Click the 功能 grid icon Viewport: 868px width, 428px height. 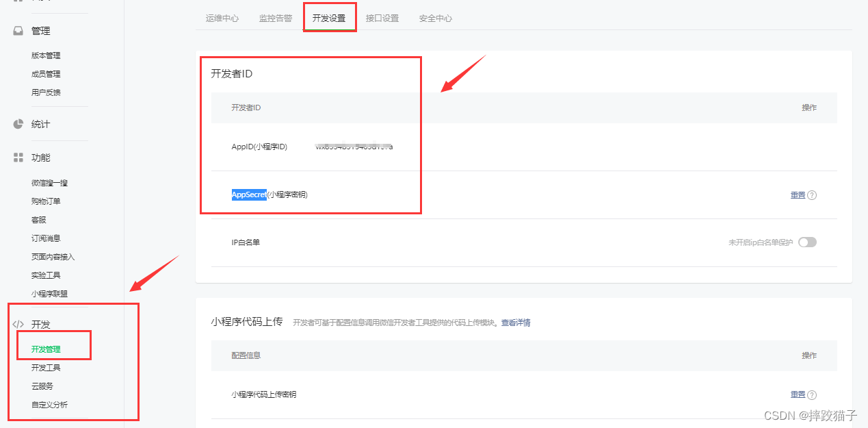(18, 158)
